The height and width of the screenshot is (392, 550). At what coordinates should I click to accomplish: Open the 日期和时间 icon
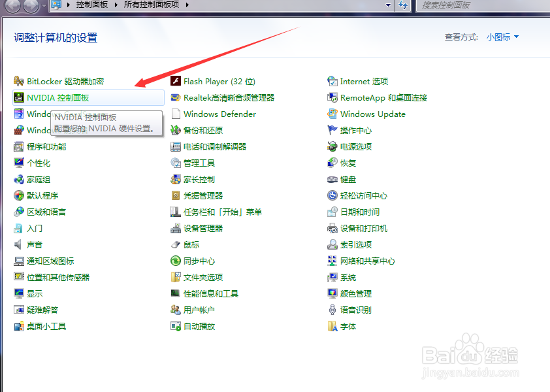[332, 212]
